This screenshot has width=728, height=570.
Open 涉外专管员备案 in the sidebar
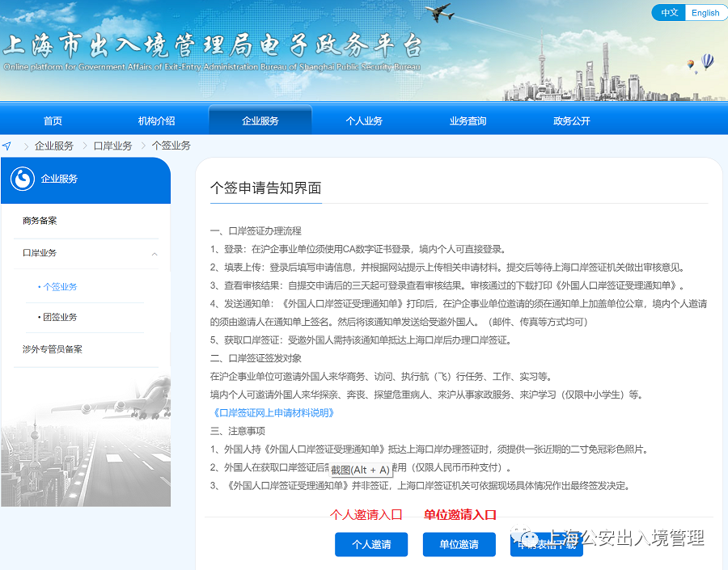tap(53, 349)
